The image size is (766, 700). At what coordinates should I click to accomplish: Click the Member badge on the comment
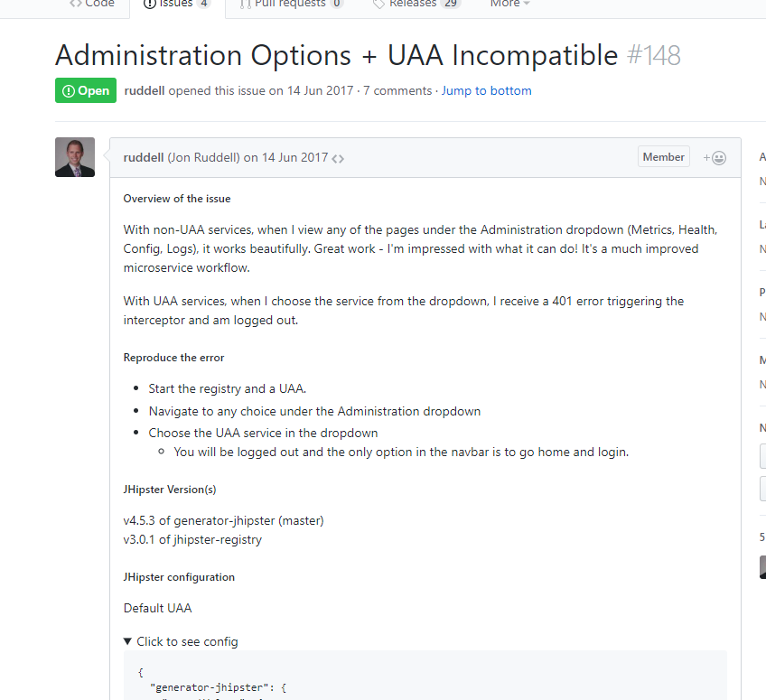(x=663, y=157)
